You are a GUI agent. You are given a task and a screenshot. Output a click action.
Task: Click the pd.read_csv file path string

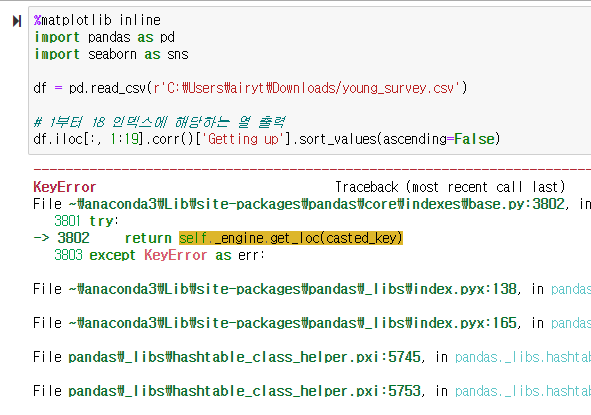306,88
